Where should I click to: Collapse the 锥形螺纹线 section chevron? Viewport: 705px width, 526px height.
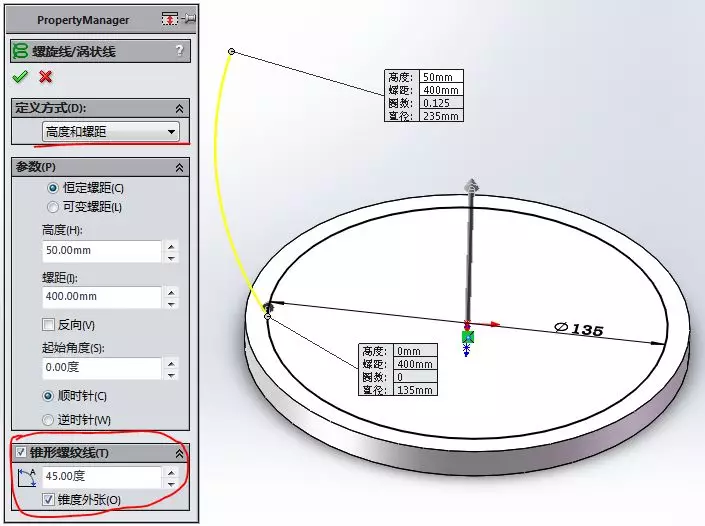click(179, 453)
